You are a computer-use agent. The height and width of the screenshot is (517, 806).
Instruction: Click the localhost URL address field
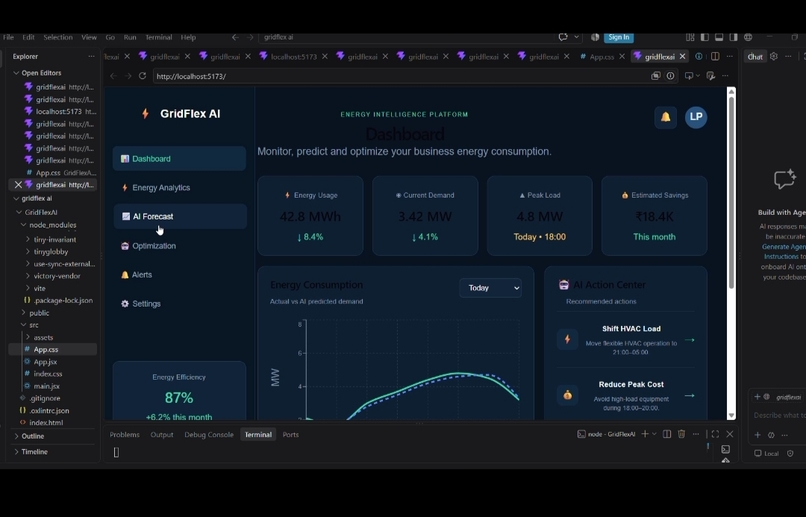[401, 76]
